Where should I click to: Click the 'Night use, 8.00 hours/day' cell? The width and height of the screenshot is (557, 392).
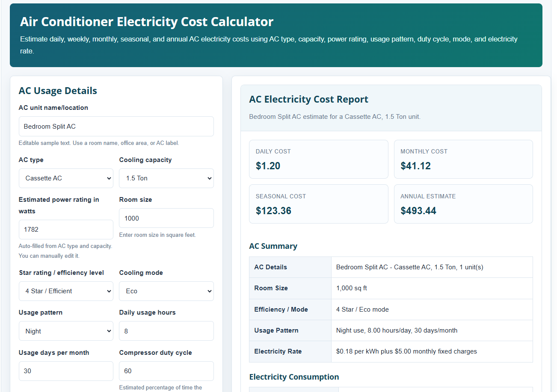[x=432, y=330]
